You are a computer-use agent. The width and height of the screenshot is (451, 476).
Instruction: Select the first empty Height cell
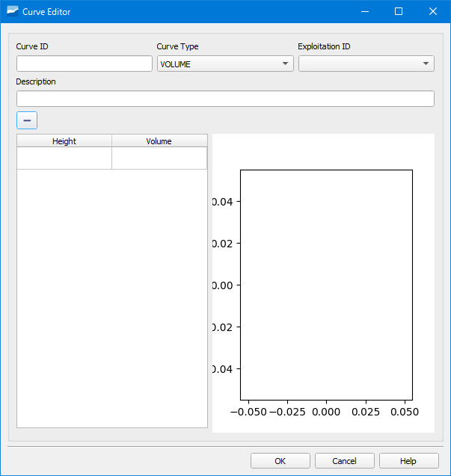pyautogui.click(x=64, y=158)
